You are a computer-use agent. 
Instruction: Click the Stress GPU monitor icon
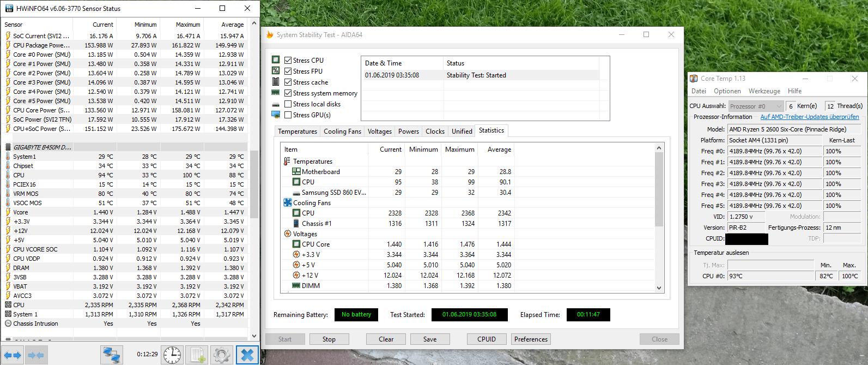pos(276,115)
